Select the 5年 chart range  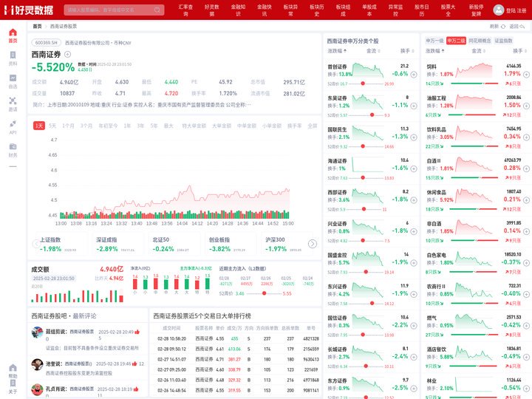(x=154, y=126)
